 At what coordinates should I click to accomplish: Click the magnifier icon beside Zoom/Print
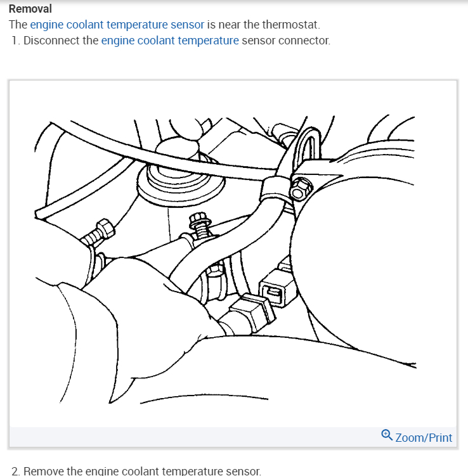point(387,435)
